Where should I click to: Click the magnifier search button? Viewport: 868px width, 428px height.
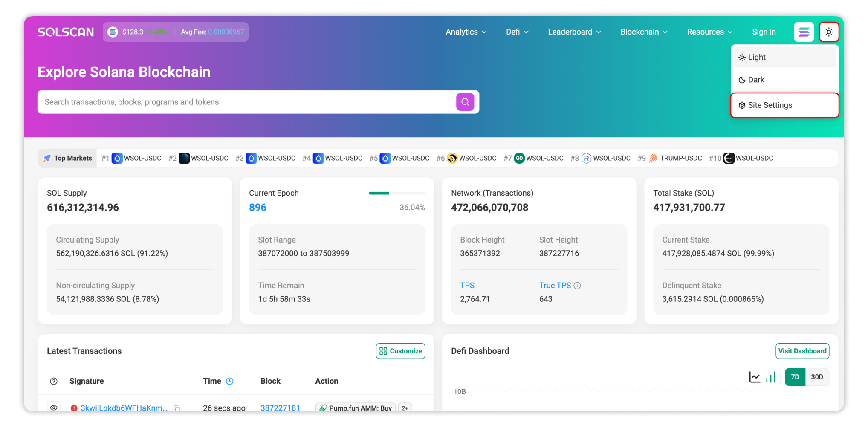(x=465, y=102)
